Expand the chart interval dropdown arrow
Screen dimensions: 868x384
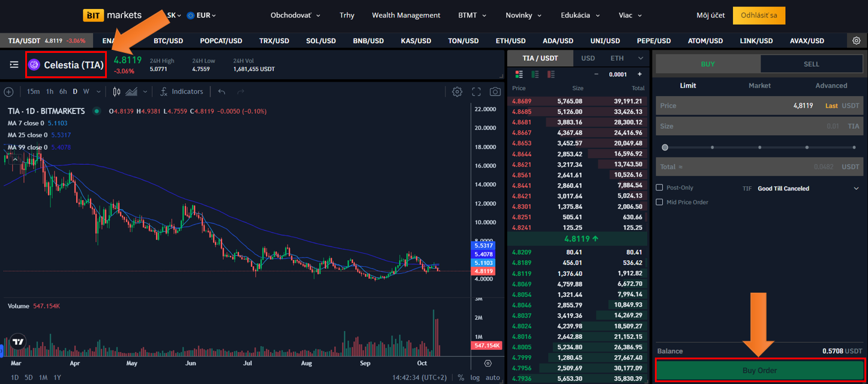point(97,92)
